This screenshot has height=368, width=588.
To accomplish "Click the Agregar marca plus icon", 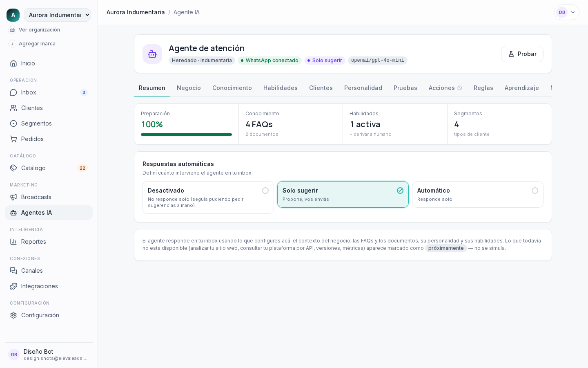I will [x=12, y=44].
